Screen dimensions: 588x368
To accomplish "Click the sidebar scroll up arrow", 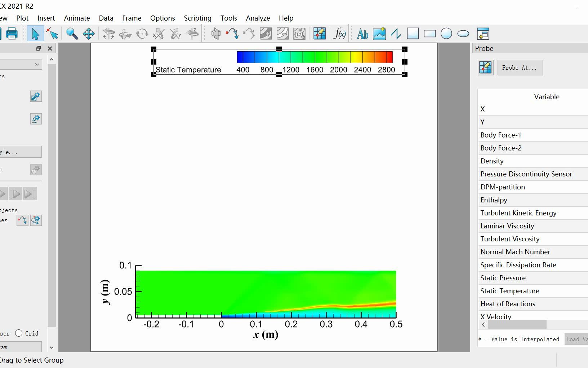I will (x=52, y=60).
